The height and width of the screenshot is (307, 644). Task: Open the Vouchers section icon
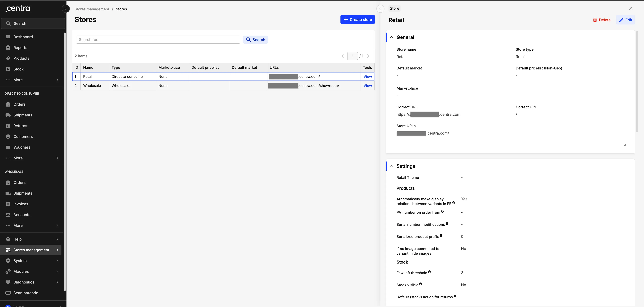coord(8,147)
